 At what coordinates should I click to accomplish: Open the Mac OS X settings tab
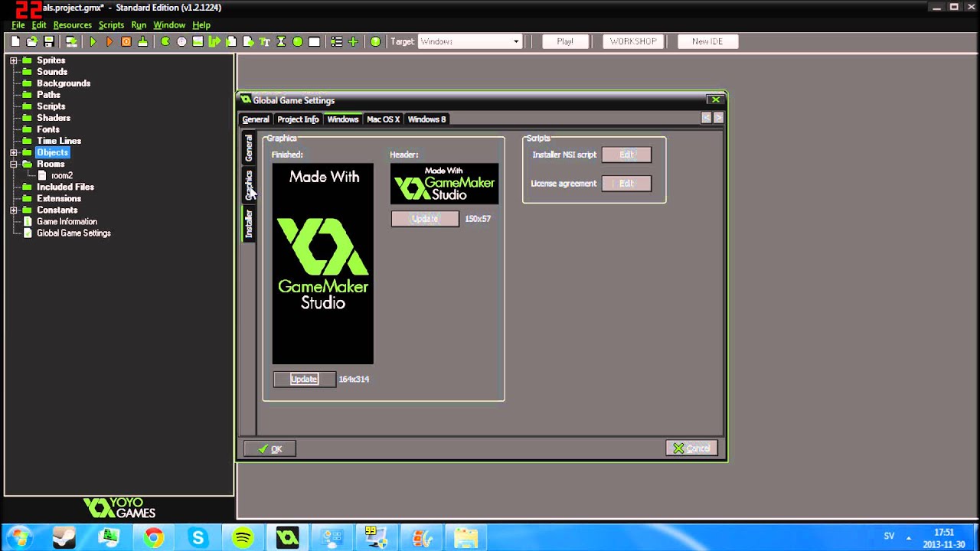click(383, 119)
